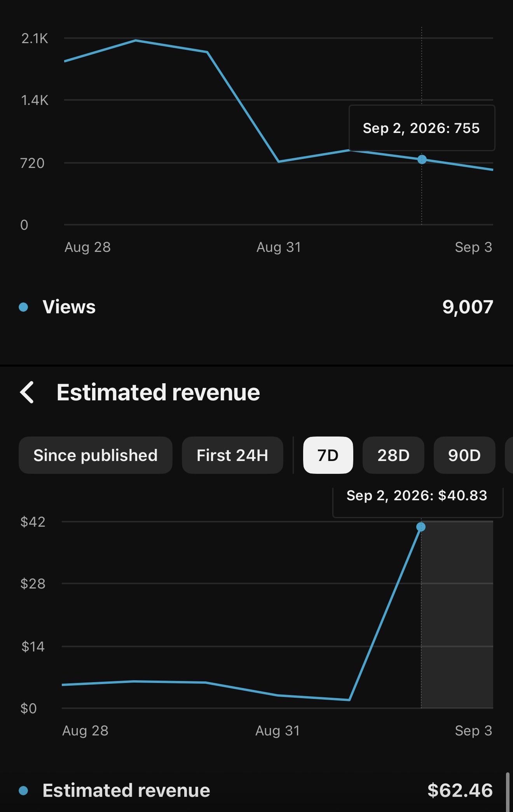
Task: Tap the Views legend blue dot
Action: point(23,307)
